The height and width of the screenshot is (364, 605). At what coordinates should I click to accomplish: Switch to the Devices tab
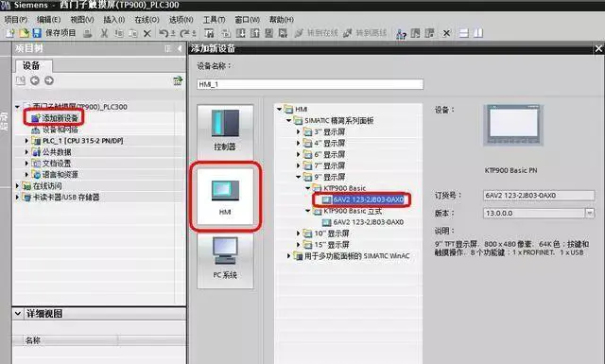coord(31,65)
